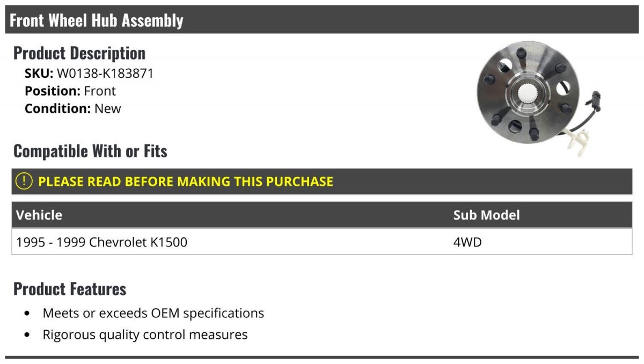This screenshot has width=644, height=364.
Task: Select the Condition: New line
Action: 73,108
